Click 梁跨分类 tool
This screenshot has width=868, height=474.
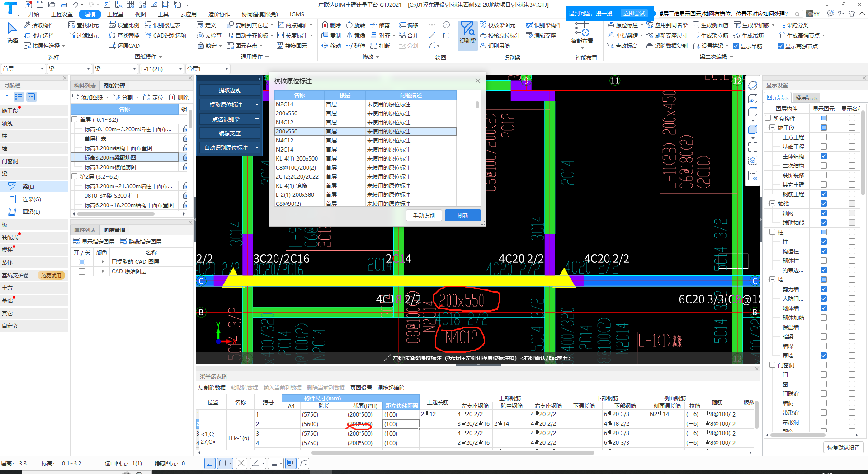793,25
